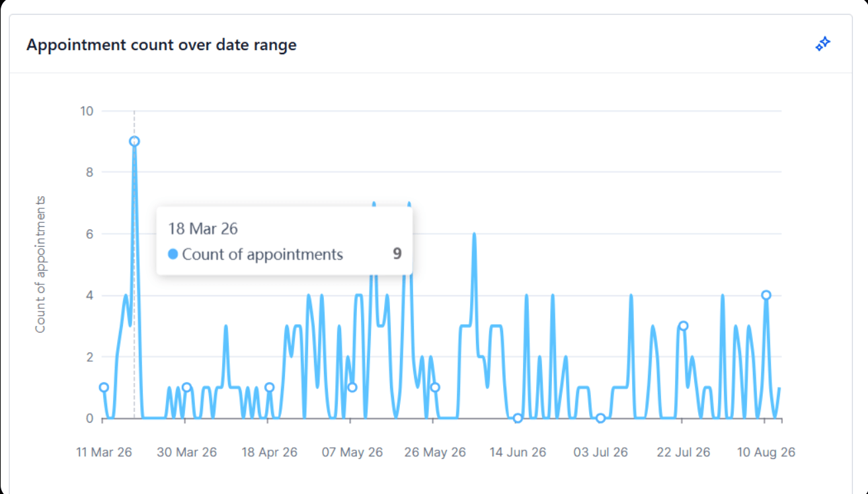The width and height of the screenshot is (868, 494).
Task: Click the blue legend dot in the tooltip
Action: (x=173, y=254)
